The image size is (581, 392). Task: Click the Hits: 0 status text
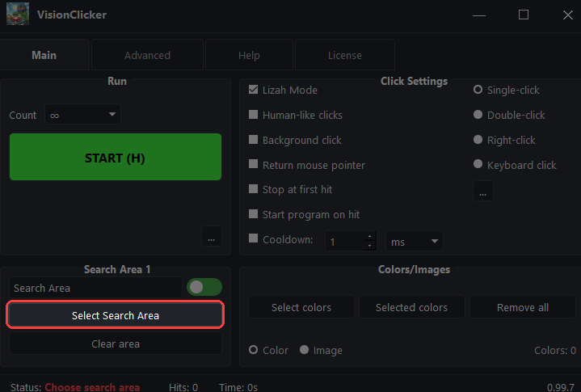pyautogui.click(x=183, y=387)
